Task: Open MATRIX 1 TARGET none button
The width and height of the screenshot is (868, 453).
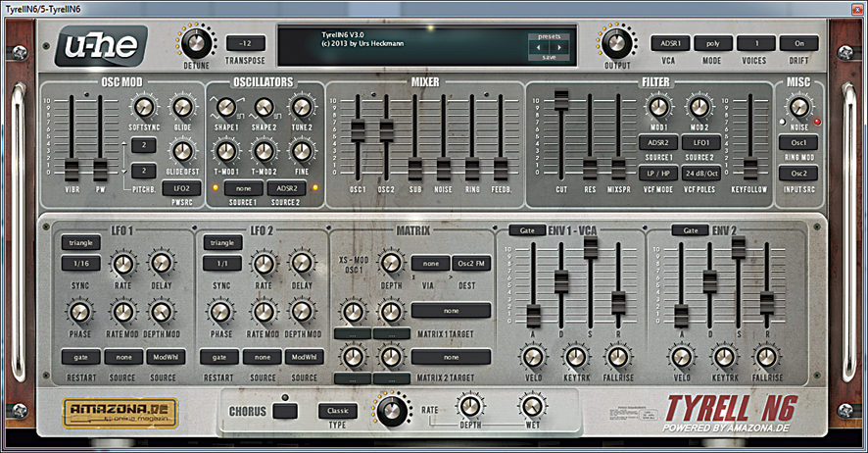Action: click(x=452, y=311)
